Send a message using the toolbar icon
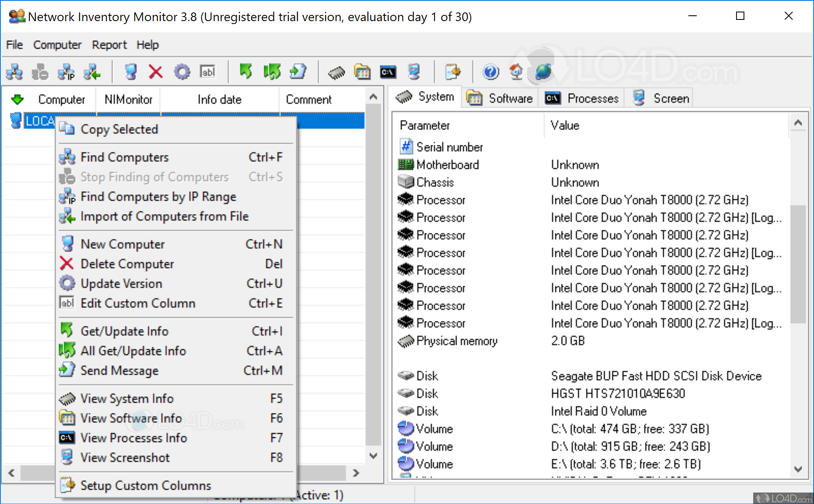814x504 pixels. coord(298,72)
